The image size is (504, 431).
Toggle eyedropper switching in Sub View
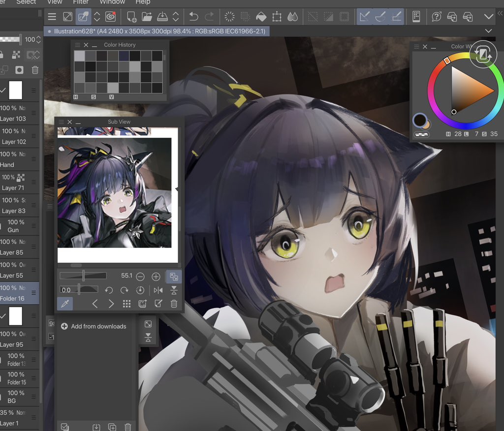(x=65, y=304)
